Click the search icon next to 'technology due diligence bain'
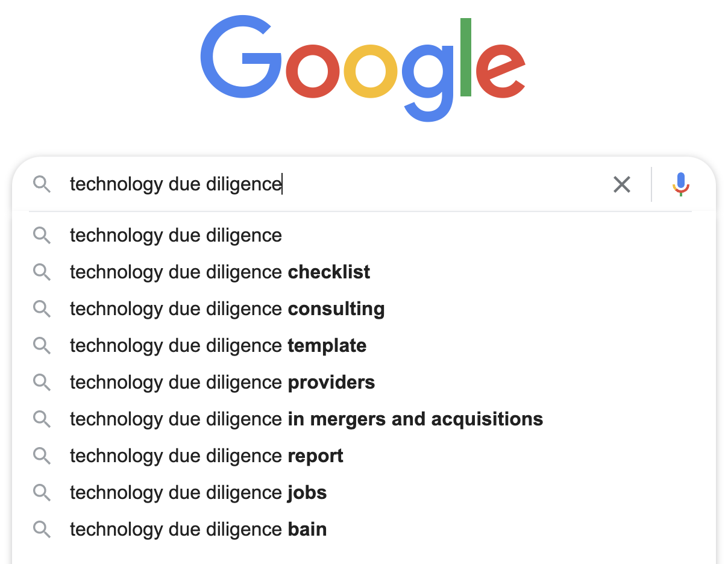Image resolution: width=728 pixels, height=564 pixels. (42, 529)
